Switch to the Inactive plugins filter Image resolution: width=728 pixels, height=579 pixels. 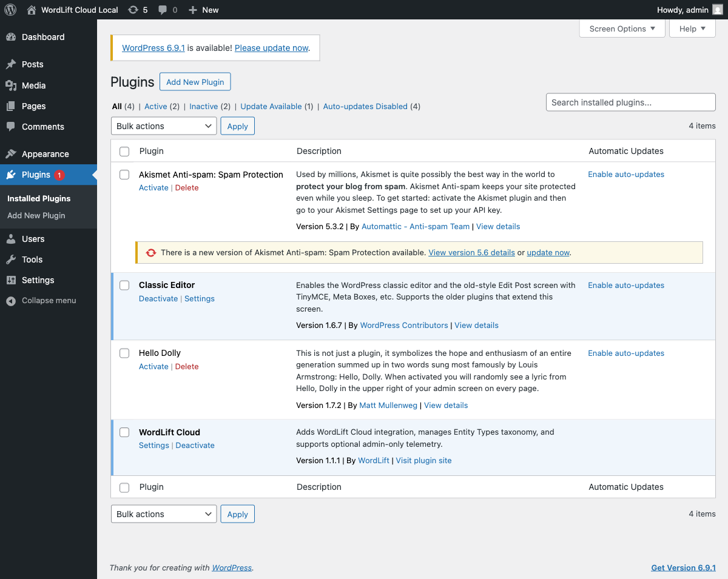click(204, 106)
